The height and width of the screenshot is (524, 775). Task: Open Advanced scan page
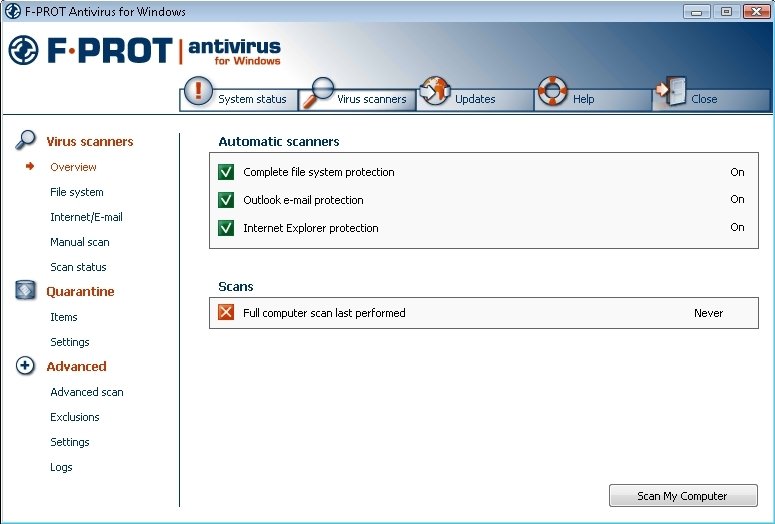point(87,392)
